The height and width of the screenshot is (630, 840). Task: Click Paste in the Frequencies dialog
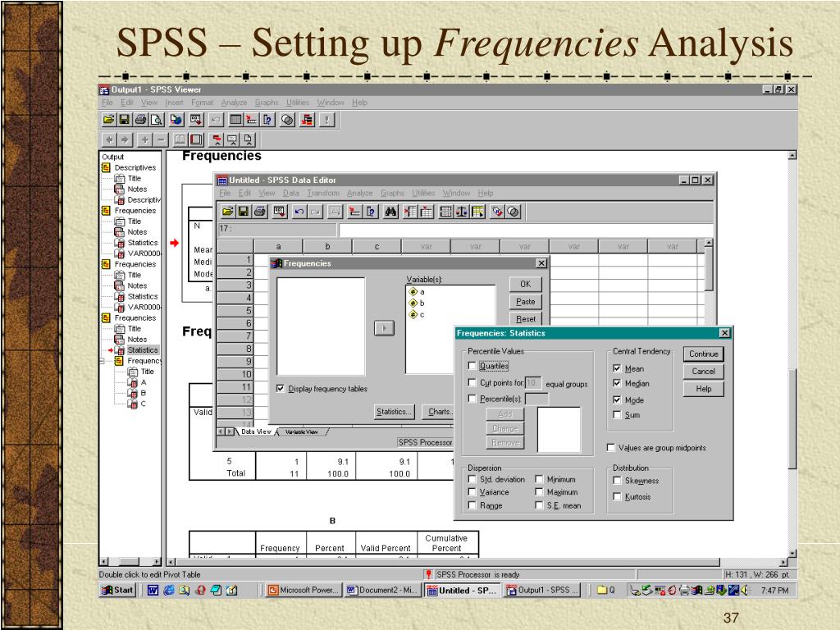tap(526, 302)
